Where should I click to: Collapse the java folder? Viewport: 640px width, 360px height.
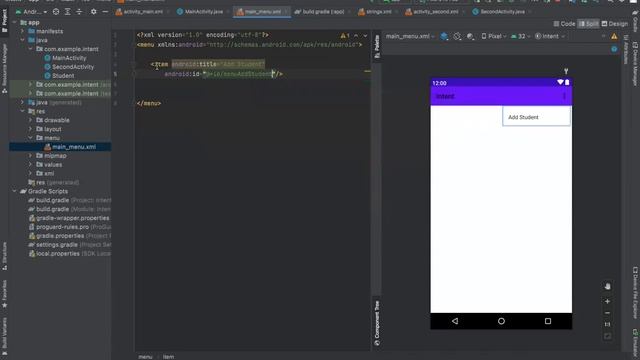coord(22,40)
